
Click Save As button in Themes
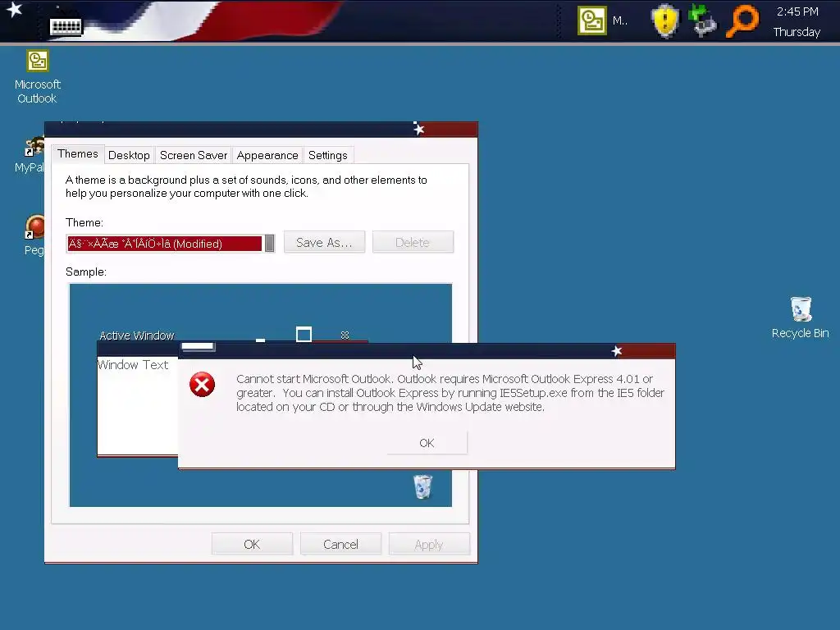pyautogui.click(x=324, y=242)
